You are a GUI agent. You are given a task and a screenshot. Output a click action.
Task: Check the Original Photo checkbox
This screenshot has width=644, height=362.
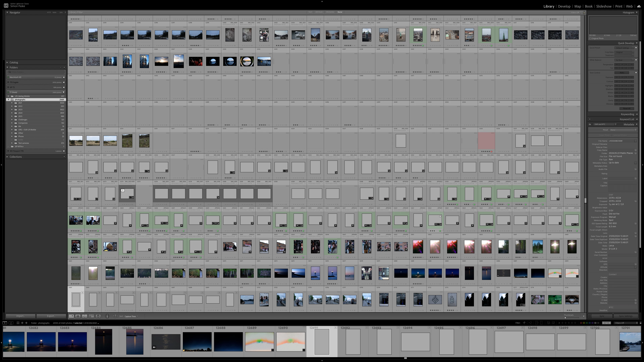[591, 39]
